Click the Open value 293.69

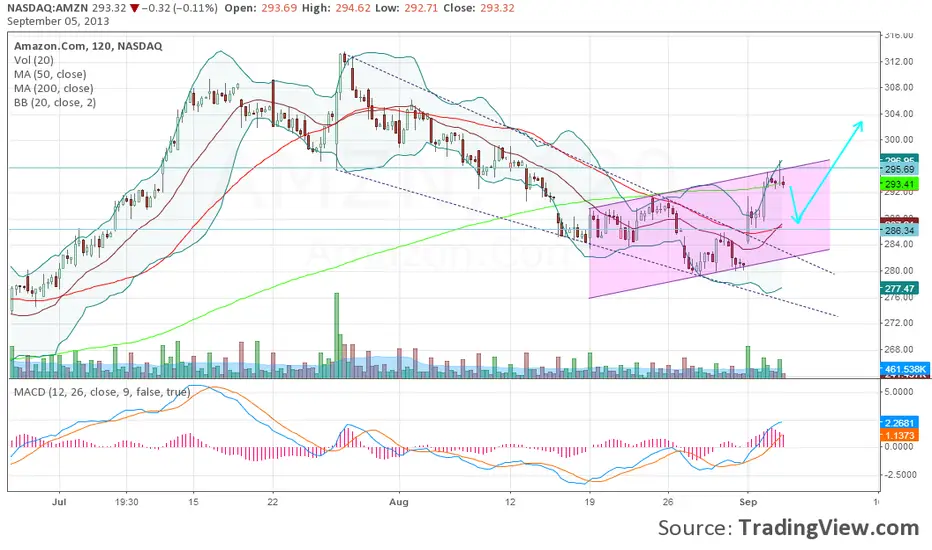278,8
